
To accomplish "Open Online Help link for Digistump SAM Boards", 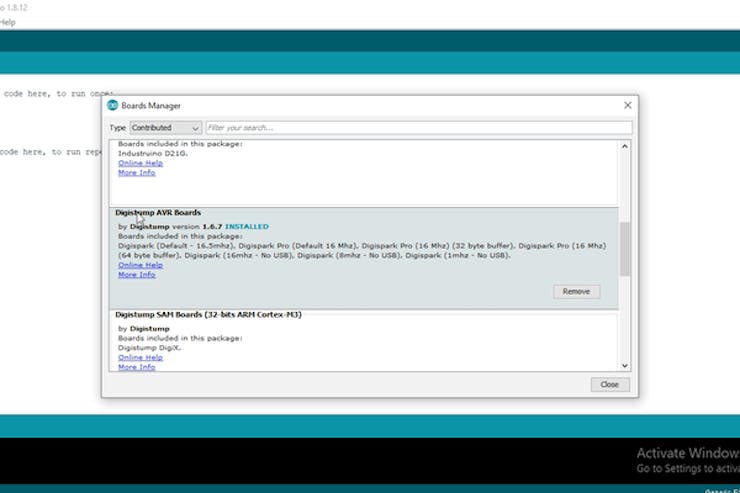I will (140, 357).
